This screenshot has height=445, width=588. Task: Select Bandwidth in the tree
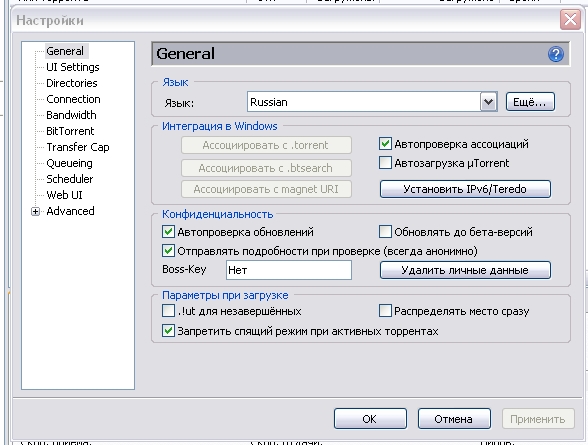(71, 115)
